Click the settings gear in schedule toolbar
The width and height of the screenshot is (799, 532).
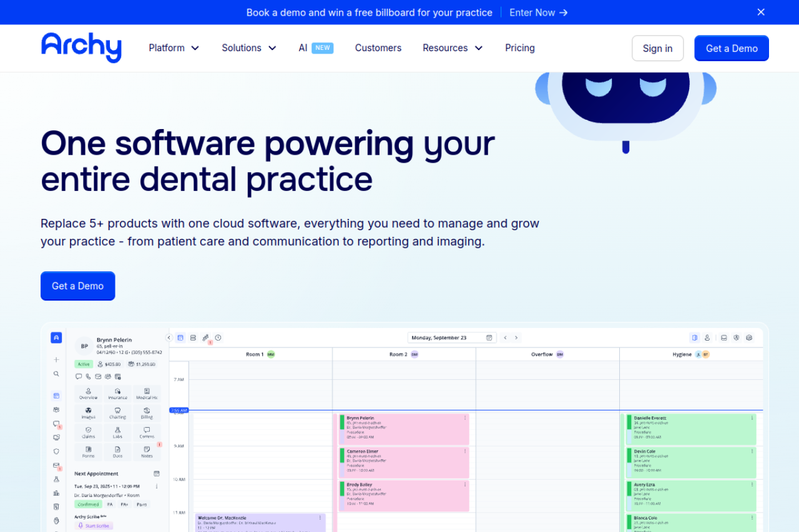click(x=749, y=337)
